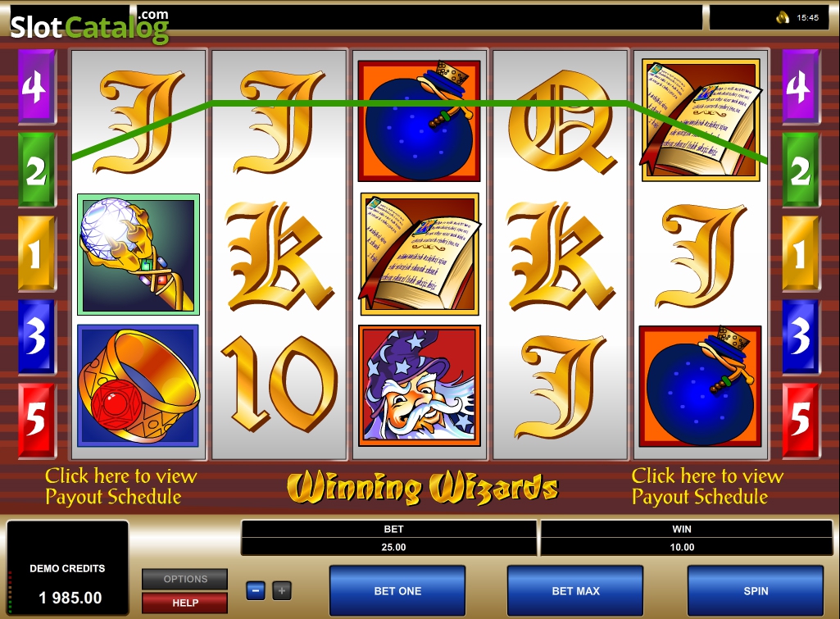Image resolution: width=840 pixels, height=619 pixels.
Task: Click the SlotCatalog.com logo
Action: 89,25
